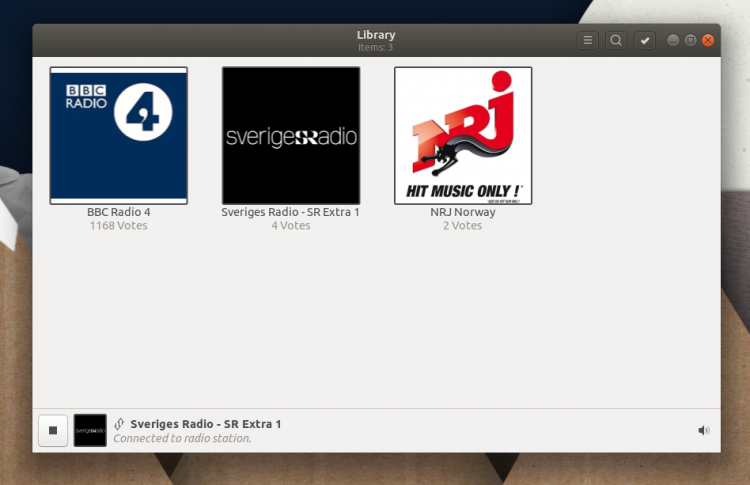The height and width of the screenshot is (485, 750).
Task: Select the Sveriges Radio station thumbnail
Action: (x=291, y=135)
